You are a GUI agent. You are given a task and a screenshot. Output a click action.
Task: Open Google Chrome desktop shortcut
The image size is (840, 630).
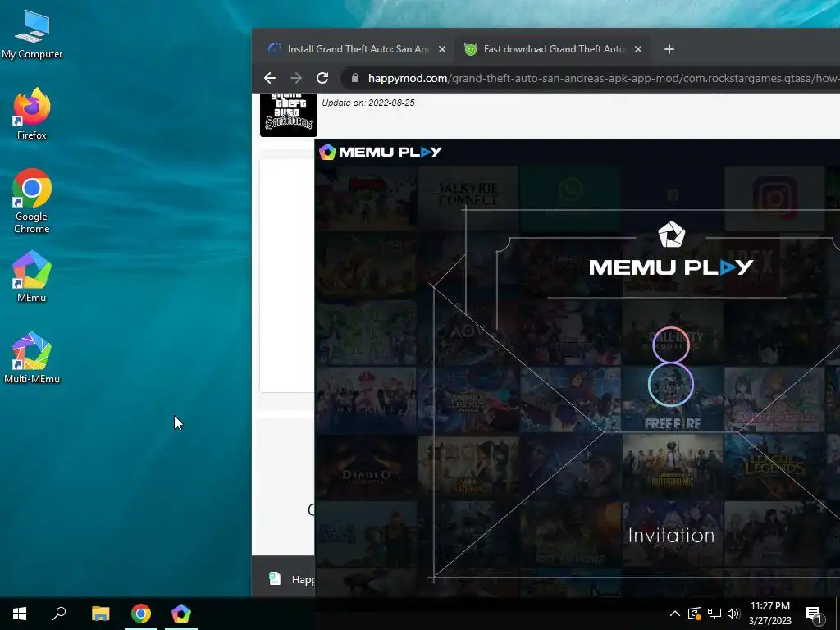tap(32, 202)
